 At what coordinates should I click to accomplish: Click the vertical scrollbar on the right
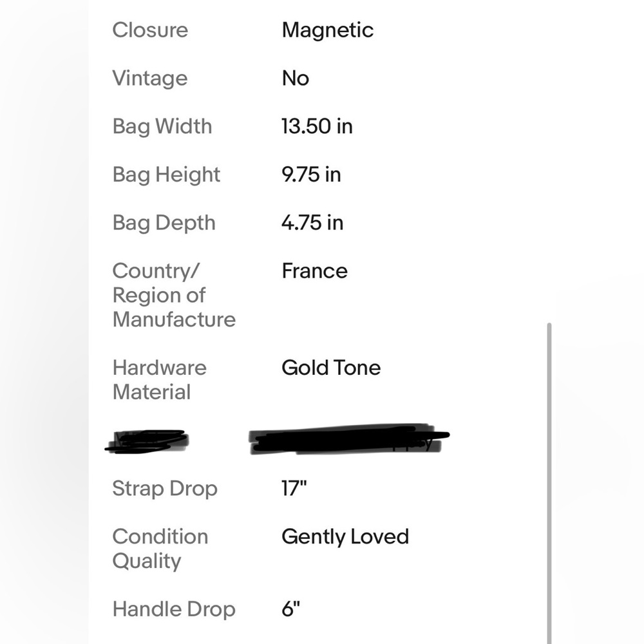pos(549,483)
